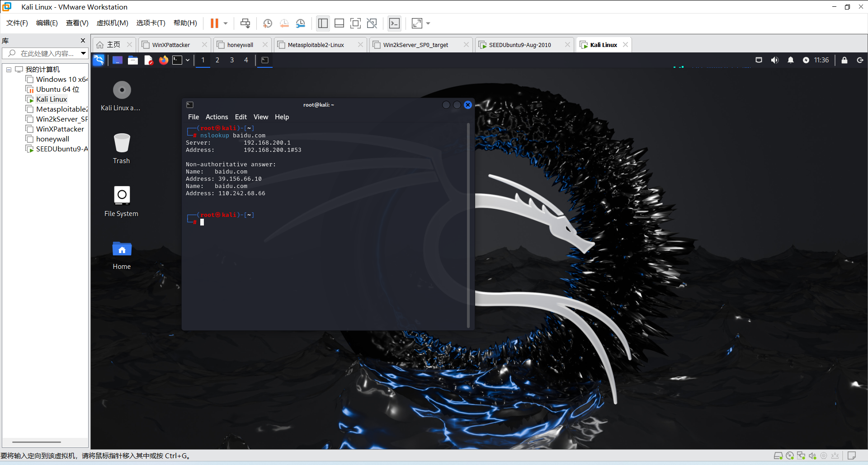The height and width of the screenshot is (465, 868).
Task: Select the Trash desktop icon
Action: pos(122,149)
